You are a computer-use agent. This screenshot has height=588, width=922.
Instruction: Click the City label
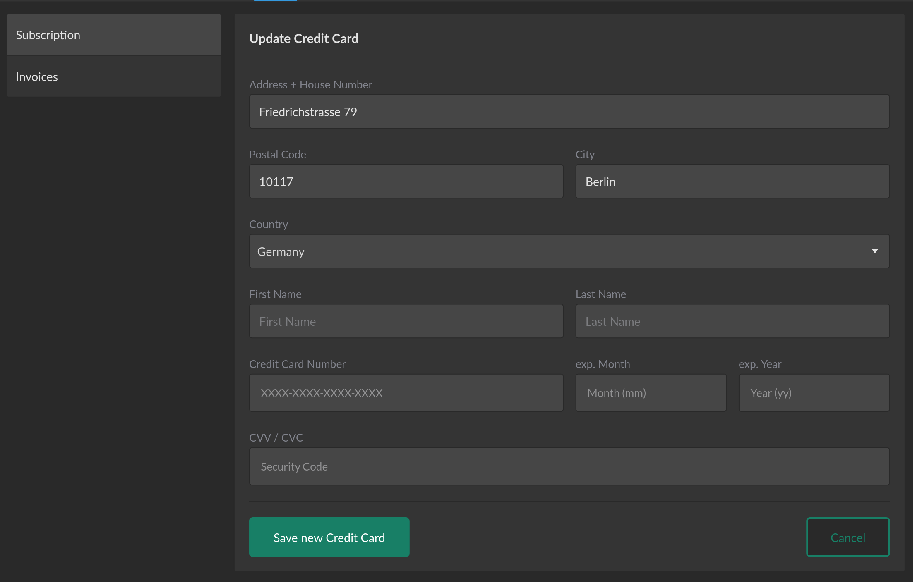[x=585, y=155]
